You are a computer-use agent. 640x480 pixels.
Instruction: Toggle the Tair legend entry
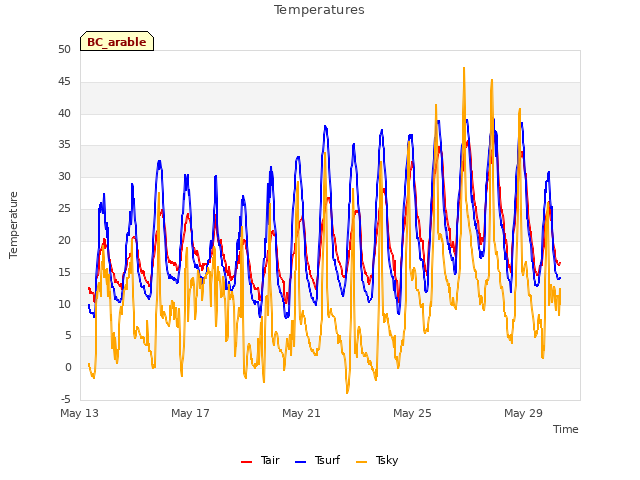(260, 460)
